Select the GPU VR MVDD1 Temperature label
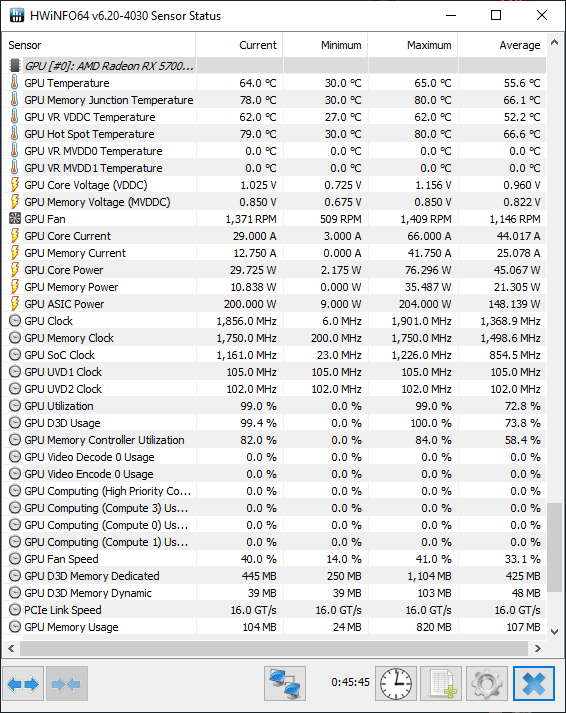This screenshot has height=713, width=566. point(93,168)
